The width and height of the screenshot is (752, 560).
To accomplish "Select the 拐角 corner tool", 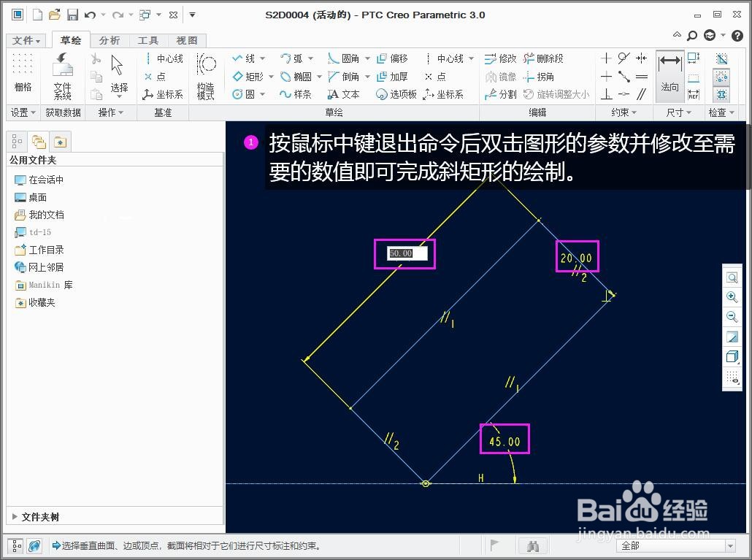I will pyautogui.click(x=539, y=77).
